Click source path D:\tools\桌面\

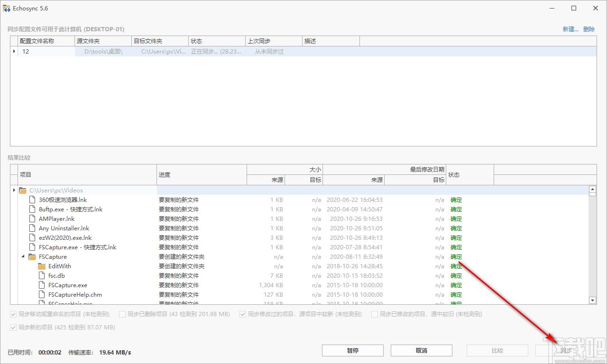(103, 51)
